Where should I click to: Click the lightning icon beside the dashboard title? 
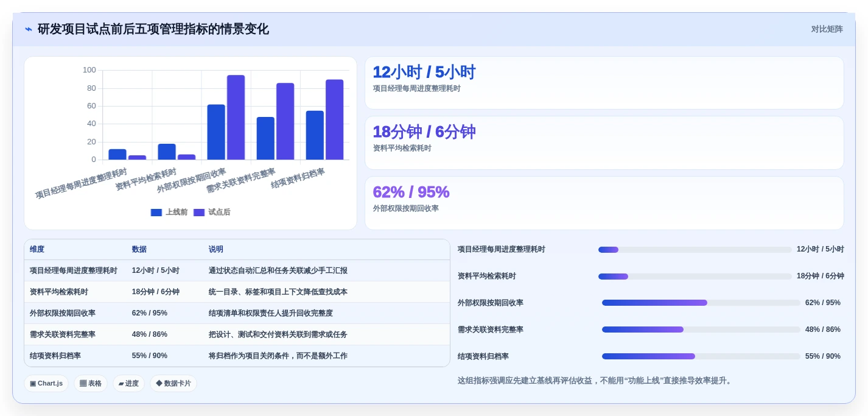click(x=29, y=29)
